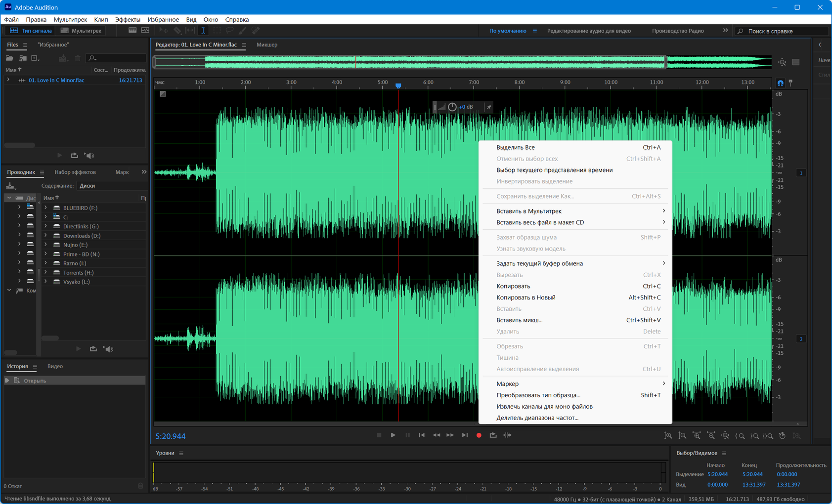Toggle the snapping magnet icon
This screenshot has width=832, height=504.
point(780,83)
